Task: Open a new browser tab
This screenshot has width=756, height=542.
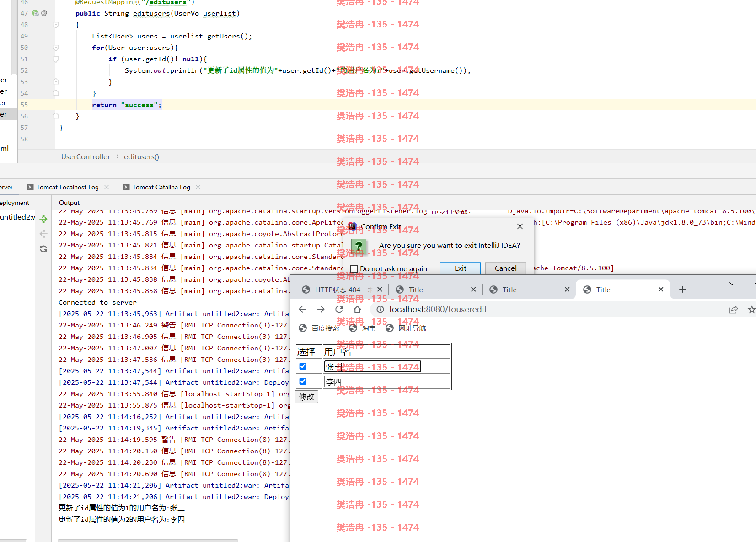Action: pyautogui.click(x=682, y=290)
